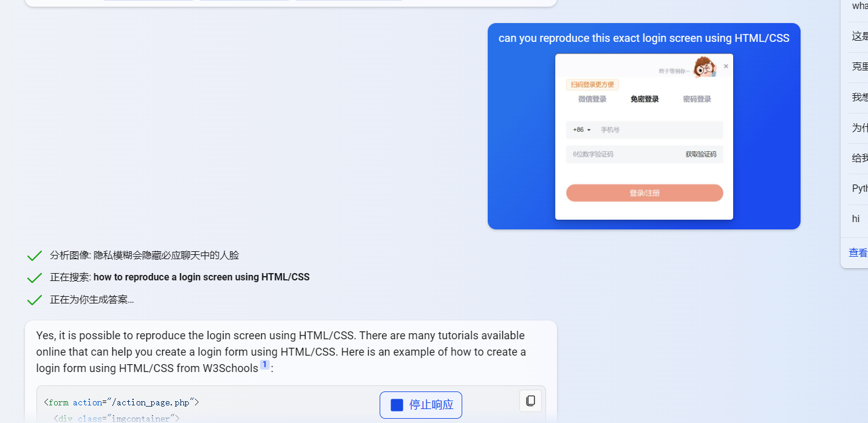Click 获取验证码 in the login image
The height and width of the screenshot is (423, 868).
pyautogui.click(x=701, y=154)
